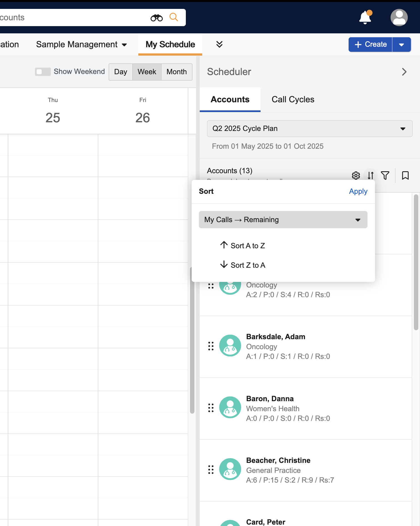Screen dimensions: 420x526
Task: Open the Create button dropdown arrow
Action: click(x=401, y=44)
